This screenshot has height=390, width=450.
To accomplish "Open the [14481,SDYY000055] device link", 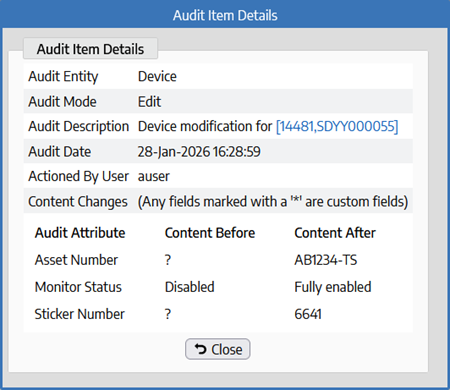I will pos(337,126).
